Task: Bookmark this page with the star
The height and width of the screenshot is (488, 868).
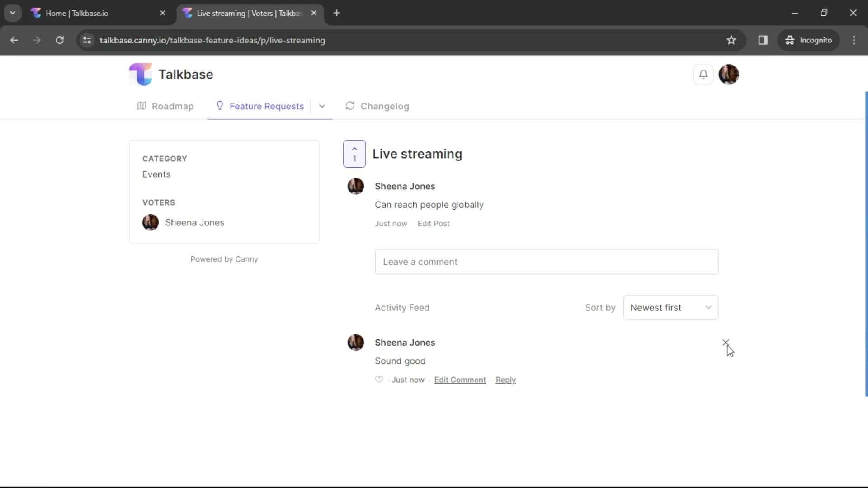Action: tap(731, 40)
